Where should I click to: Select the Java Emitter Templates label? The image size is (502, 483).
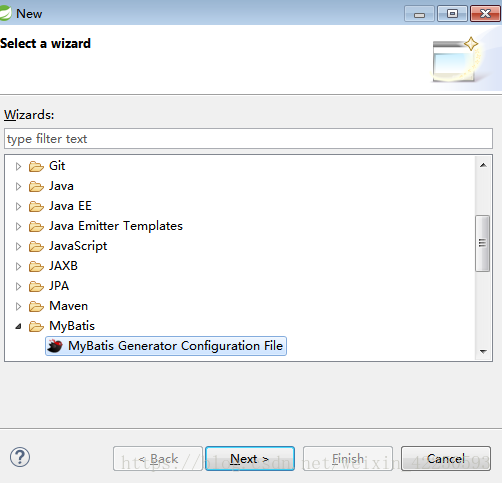coord(116,226)
